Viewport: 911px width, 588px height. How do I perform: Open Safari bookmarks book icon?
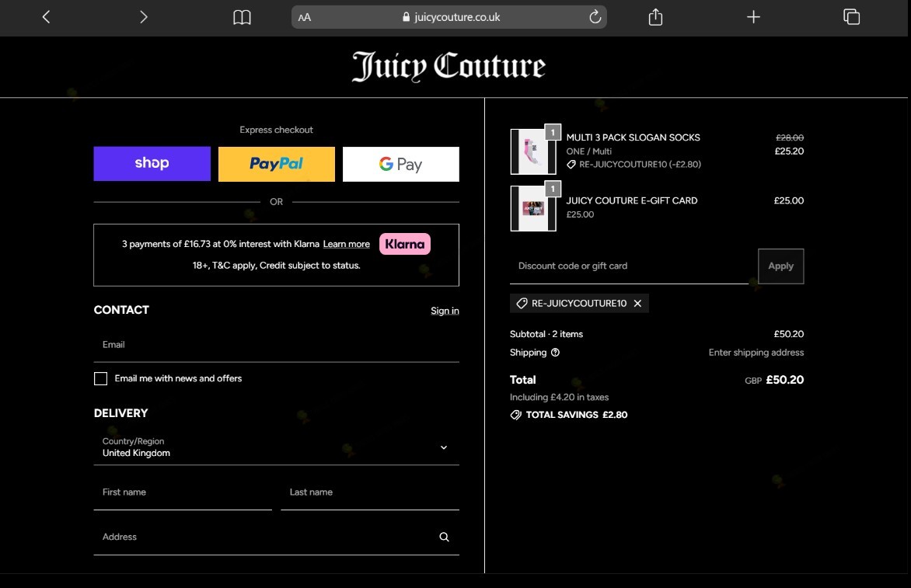click(242, 17)
